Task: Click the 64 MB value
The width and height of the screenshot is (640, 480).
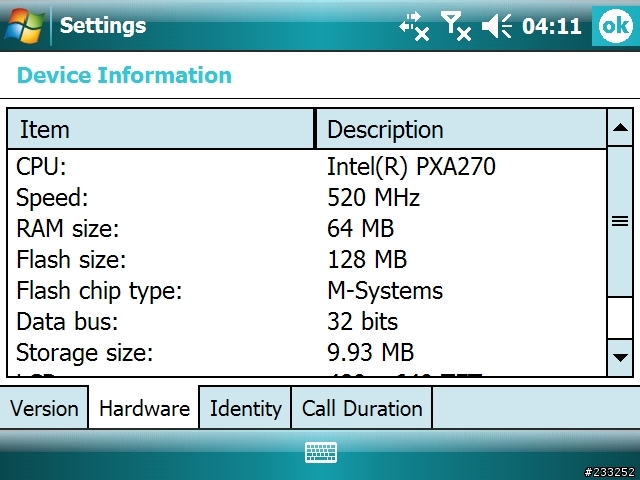Action: tap(361, 229)
